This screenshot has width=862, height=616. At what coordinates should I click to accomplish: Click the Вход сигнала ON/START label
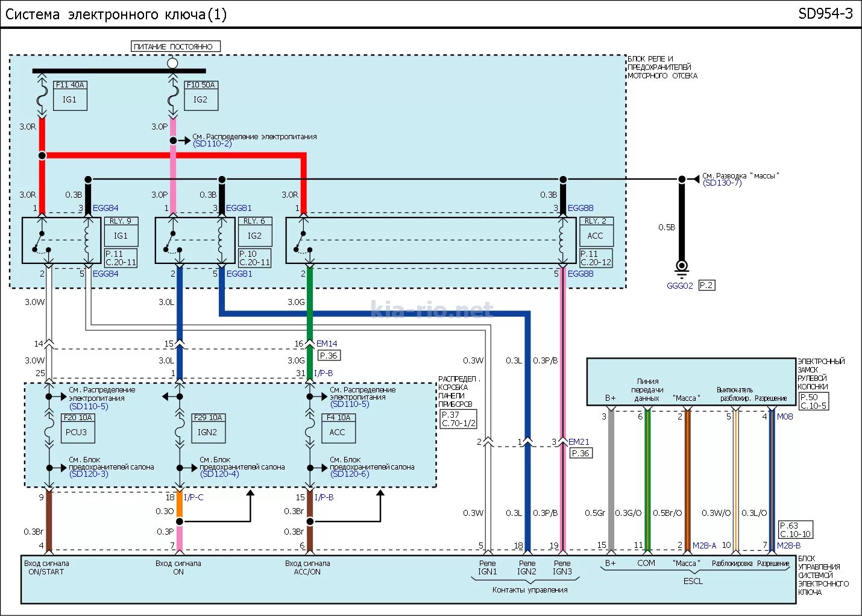tap(46, 567)
